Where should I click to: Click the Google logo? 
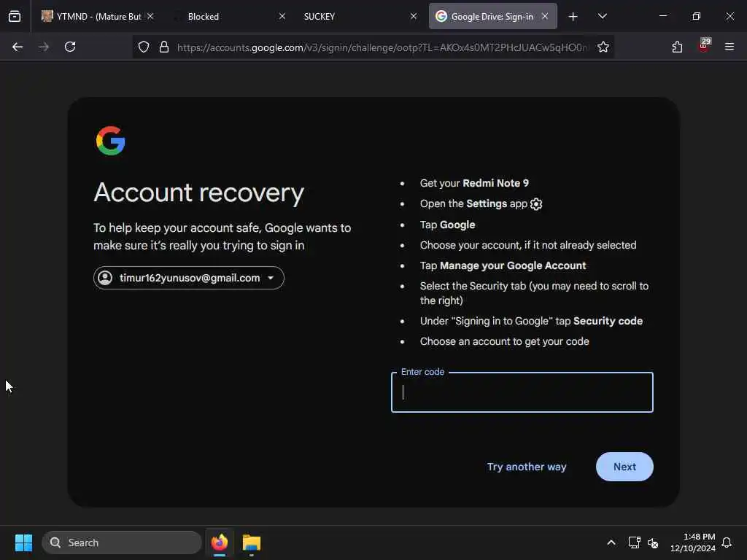[x=111, y=141]
